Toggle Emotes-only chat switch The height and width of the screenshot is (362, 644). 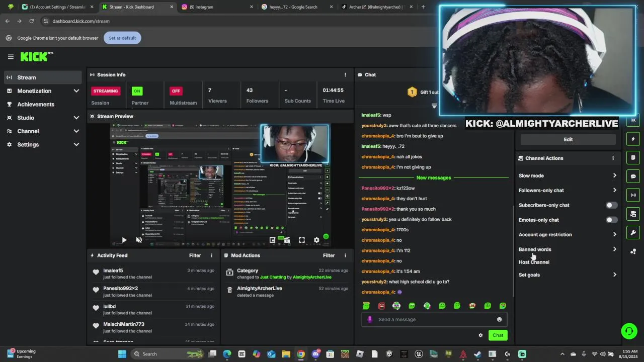611,220
